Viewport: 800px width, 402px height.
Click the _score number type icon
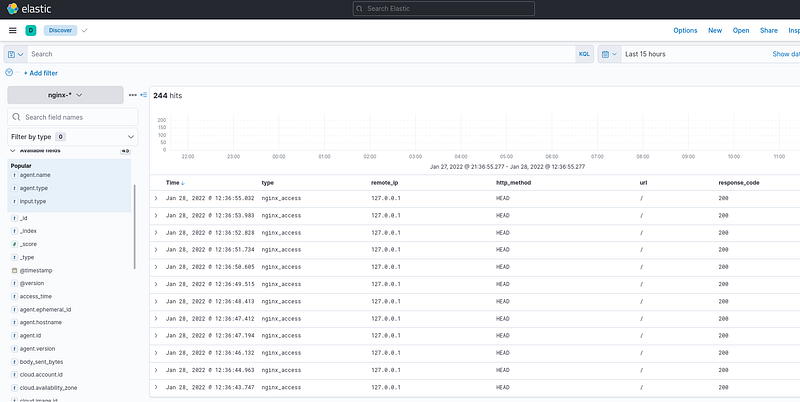14,244
